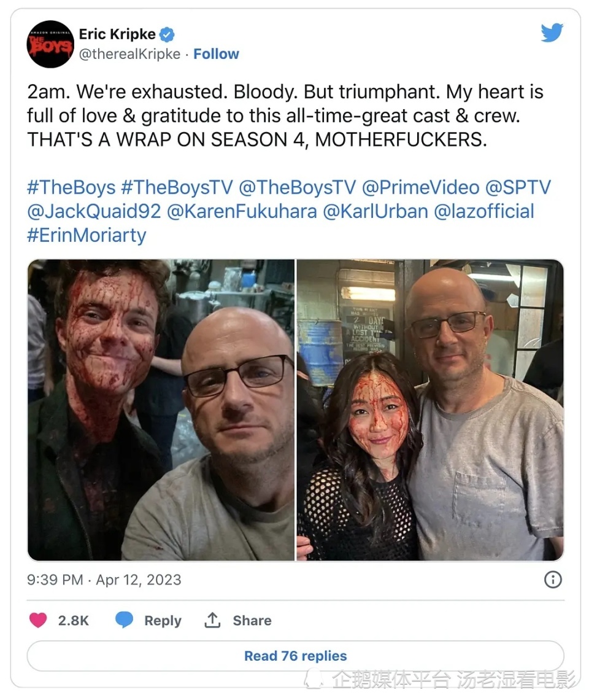Open the @KarlUrban mention

tap(375, 211)
